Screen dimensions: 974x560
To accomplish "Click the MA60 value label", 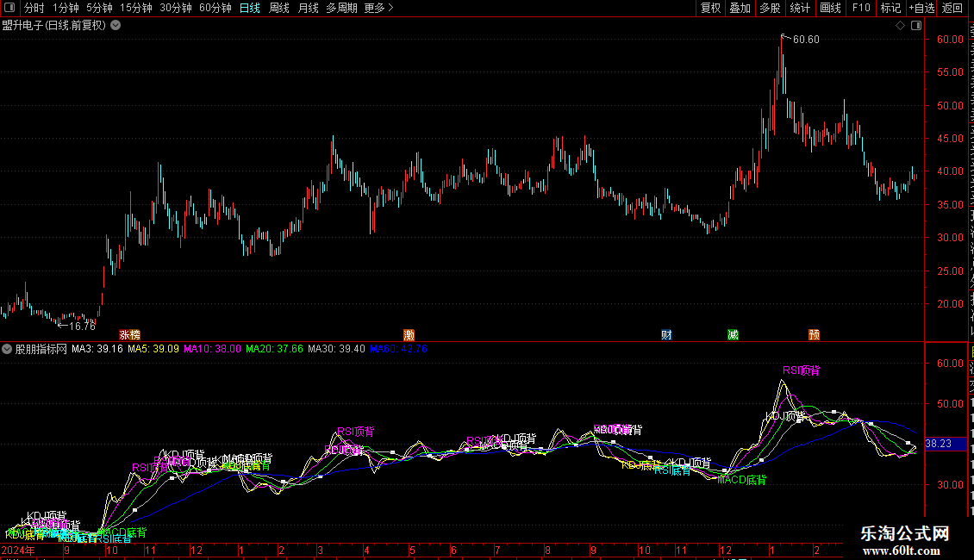I will tap(398, 349).
